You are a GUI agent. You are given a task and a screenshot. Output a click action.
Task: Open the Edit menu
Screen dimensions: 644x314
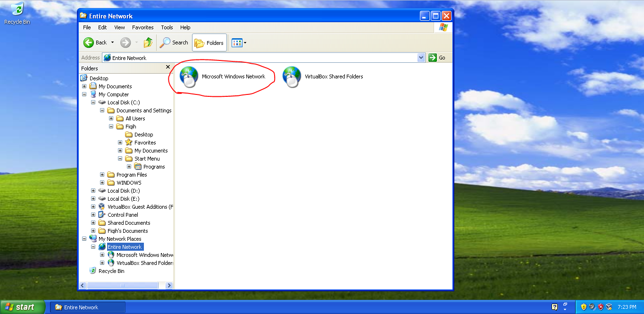point(102,27)
